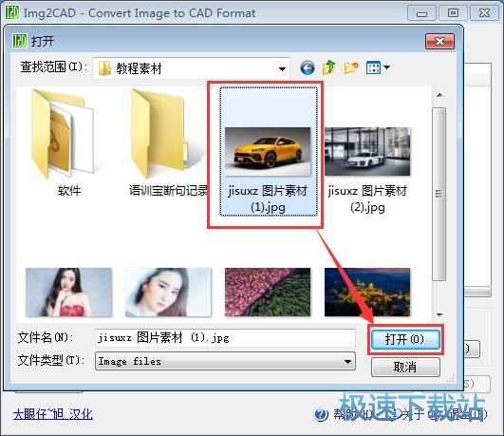
Task: Expand the 文件类型 Image files dropdown
Action: tap(347, 361)
